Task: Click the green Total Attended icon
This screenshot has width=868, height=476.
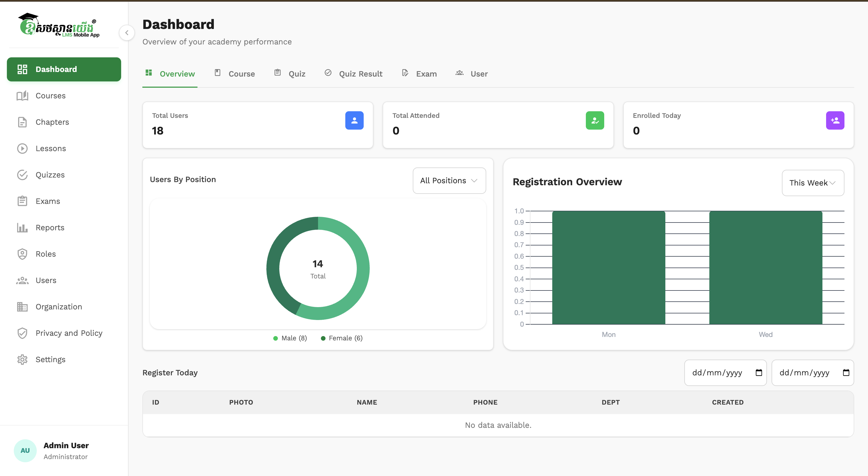Action: [594, 120]
